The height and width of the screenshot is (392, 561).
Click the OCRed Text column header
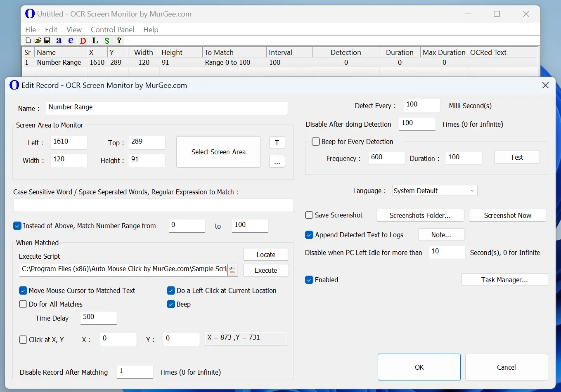[x=503, y=52]
